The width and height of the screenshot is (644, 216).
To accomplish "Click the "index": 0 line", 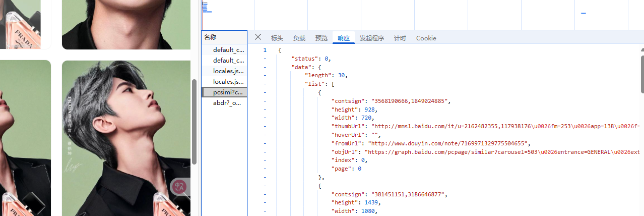I will pos(349,160).
